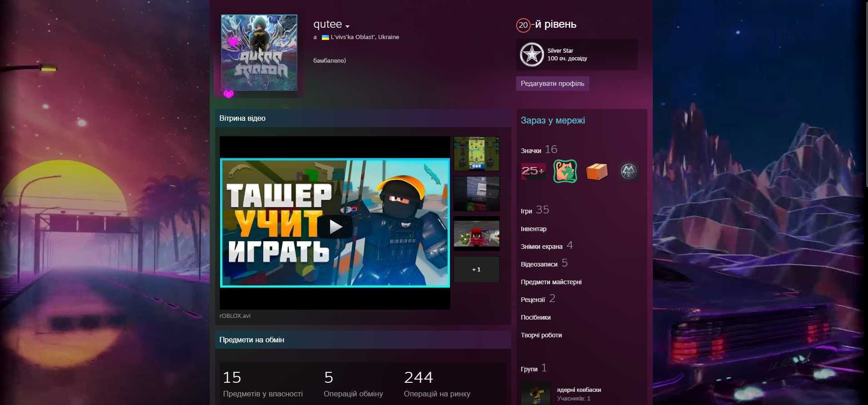Screen dimensions: 868x405
Task: Click the orange box badge icon
Action: point(597,172)
